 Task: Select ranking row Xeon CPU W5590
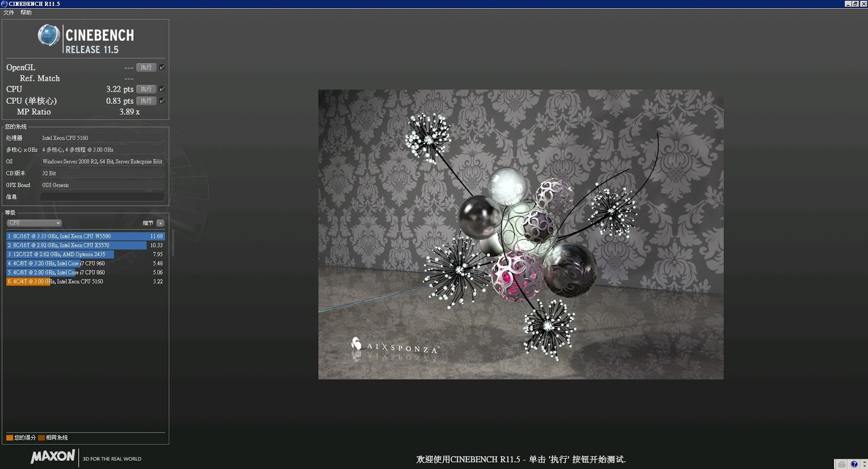pos(85,236)
